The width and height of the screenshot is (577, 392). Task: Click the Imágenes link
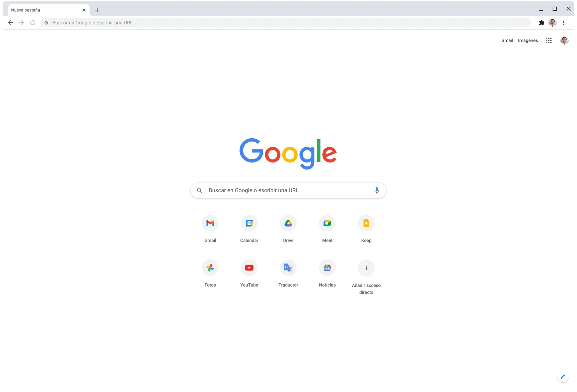point(528,40)
